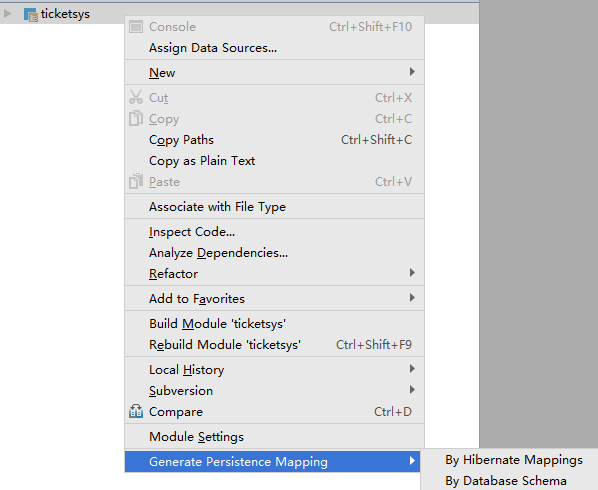Expand the Refactor submenu arrow
The width and height of the screenshot is (598, 490).
412,273
